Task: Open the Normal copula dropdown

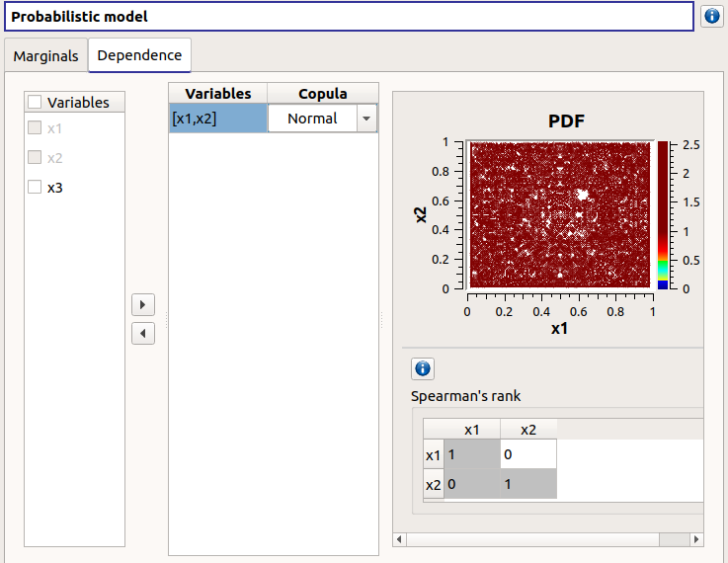Action: click(x=366, y=119)
